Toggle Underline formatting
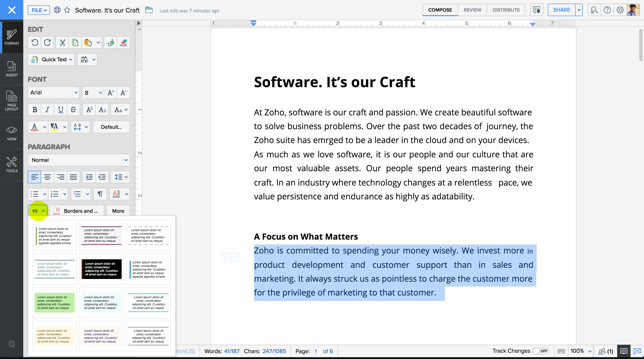The height and width of the screenshot is (359, 644). coord(61,110)
